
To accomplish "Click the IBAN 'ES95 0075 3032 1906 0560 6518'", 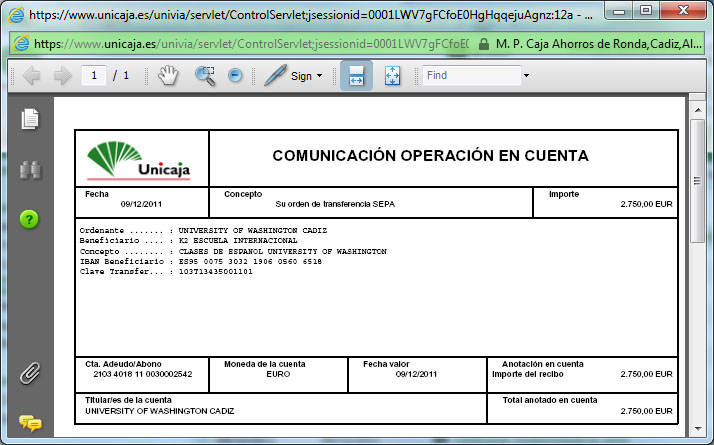I will coord(250,261).
